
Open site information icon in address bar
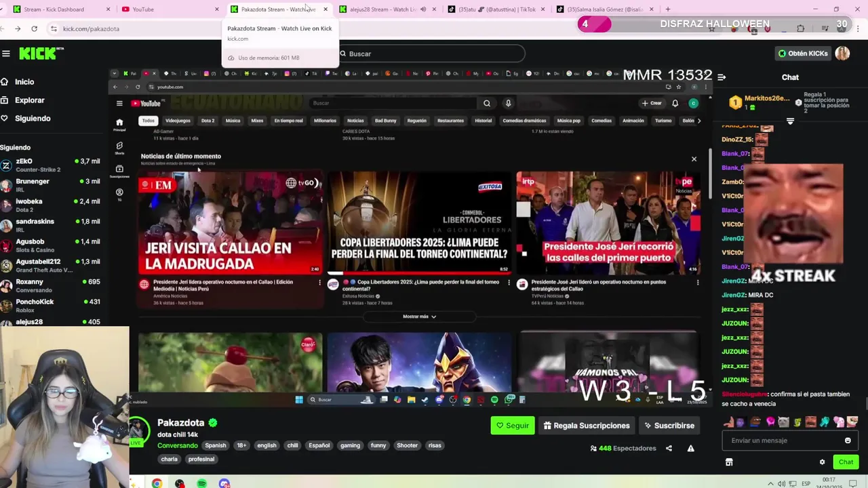tap(54, 28)
